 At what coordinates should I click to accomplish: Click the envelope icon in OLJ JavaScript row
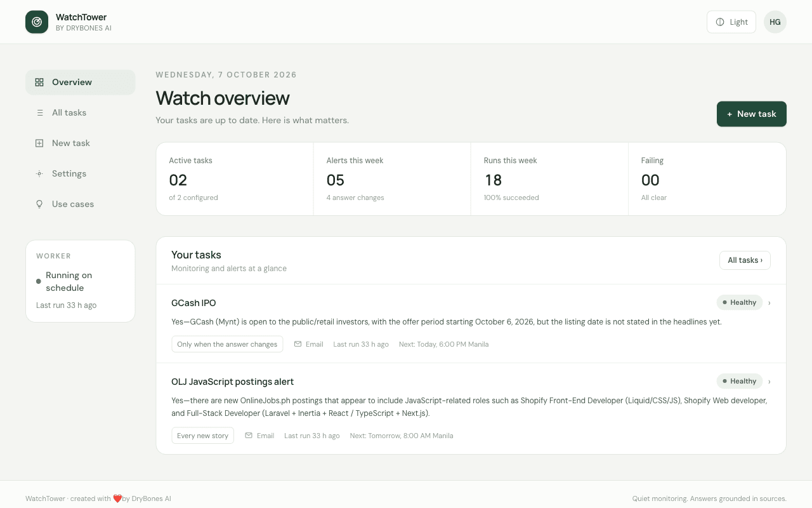point(249,436)
